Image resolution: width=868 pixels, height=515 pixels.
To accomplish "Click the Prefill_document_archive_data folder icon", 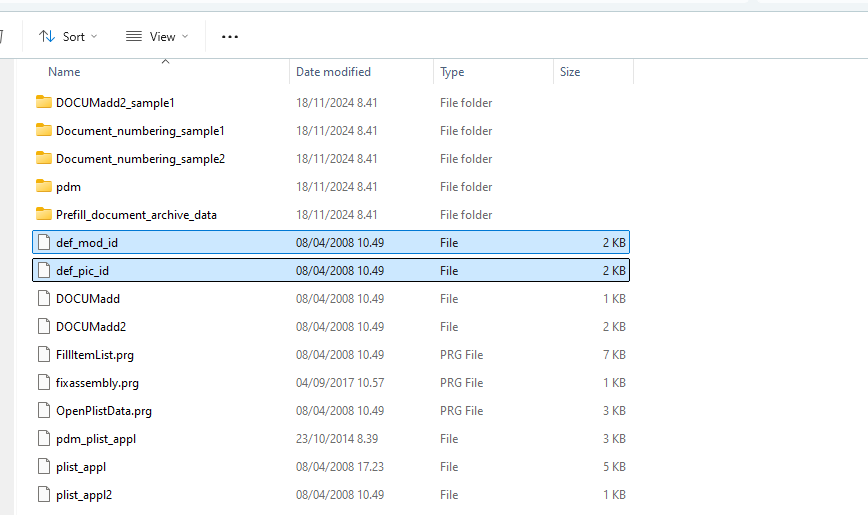I will 43,214.
